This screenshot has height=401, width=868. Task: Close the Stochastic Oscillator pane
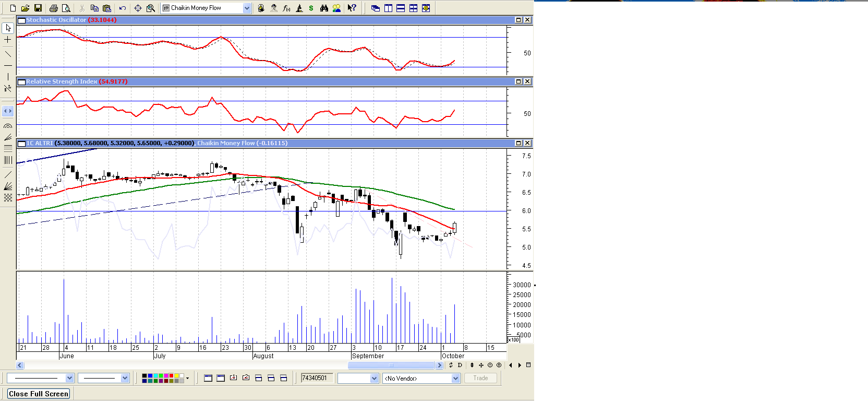pyautogui.click(x=527, y=20)
